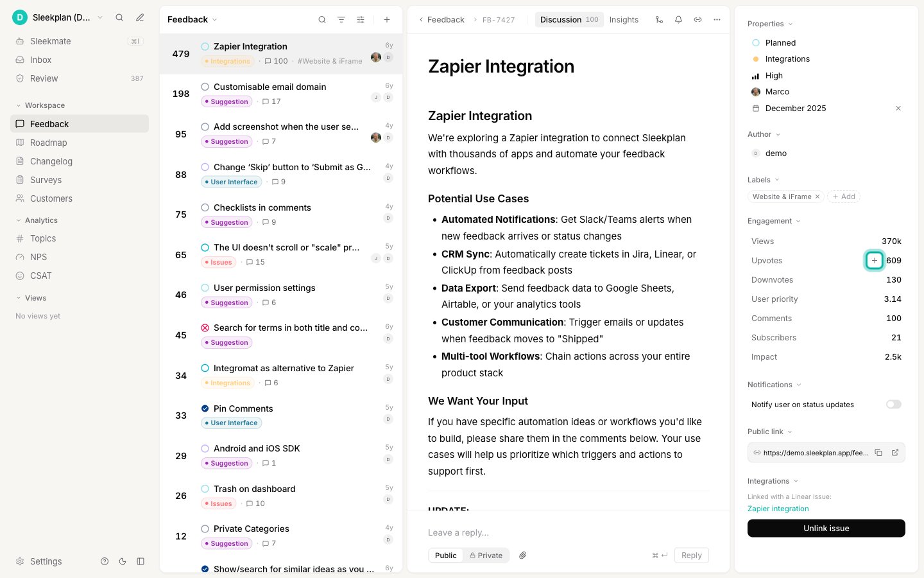Select the Private reply option

coord(486,556)
